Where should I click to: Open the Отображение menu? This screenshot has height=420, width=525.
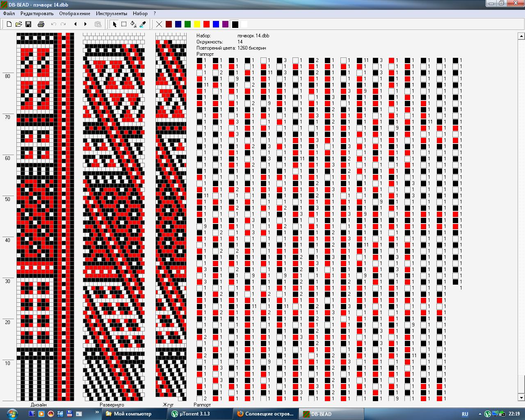pyautogui.click(x=75, y=14)
